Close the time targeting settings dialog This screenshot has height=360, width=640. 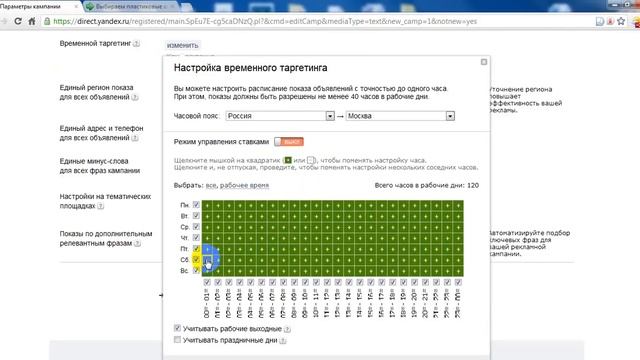(484, 62)
